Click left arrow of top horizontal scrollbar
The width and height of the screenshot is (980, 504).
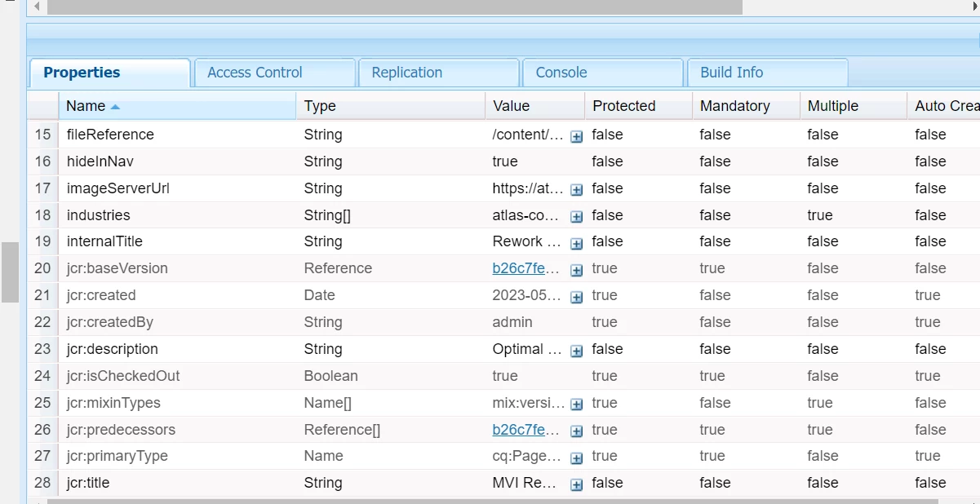coord(36,7)
